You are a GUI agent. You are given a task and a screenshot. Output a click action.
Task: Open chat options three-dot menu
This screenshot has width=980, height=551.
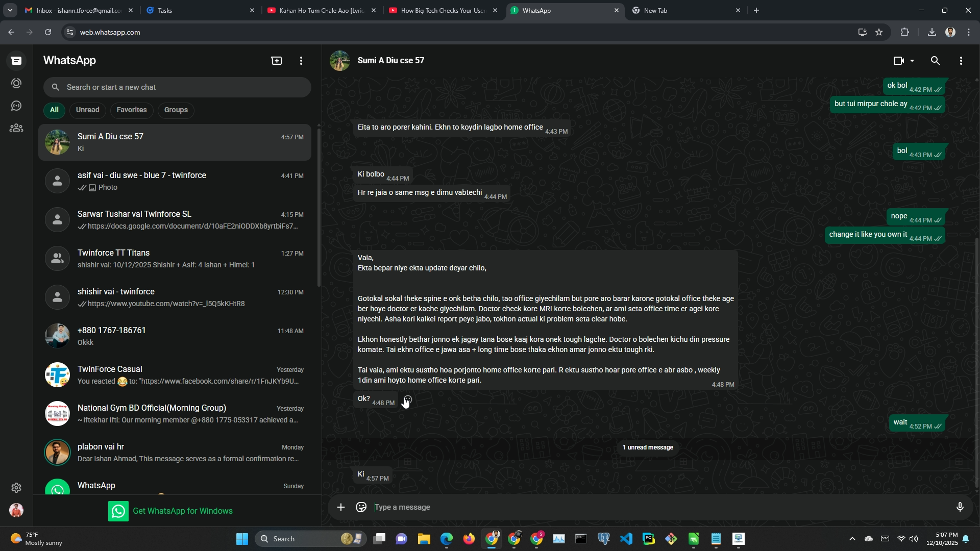961,61
